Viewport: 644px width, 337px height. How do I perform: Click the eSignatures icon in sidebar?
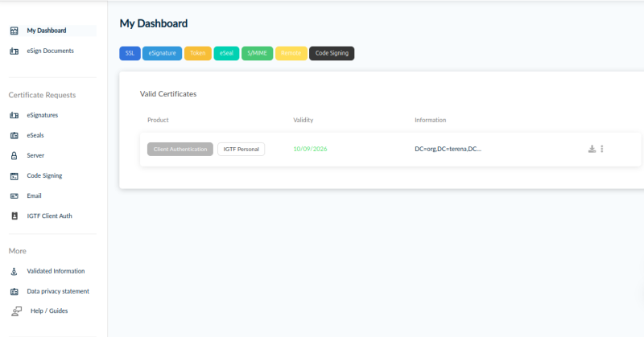tap(14, 115)
